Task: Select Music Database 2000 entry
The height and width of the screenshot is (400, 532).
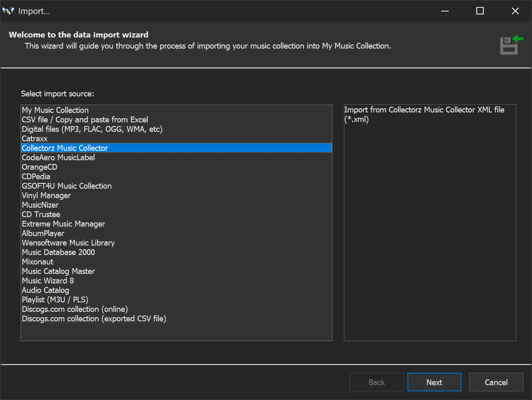Action: 58,252
